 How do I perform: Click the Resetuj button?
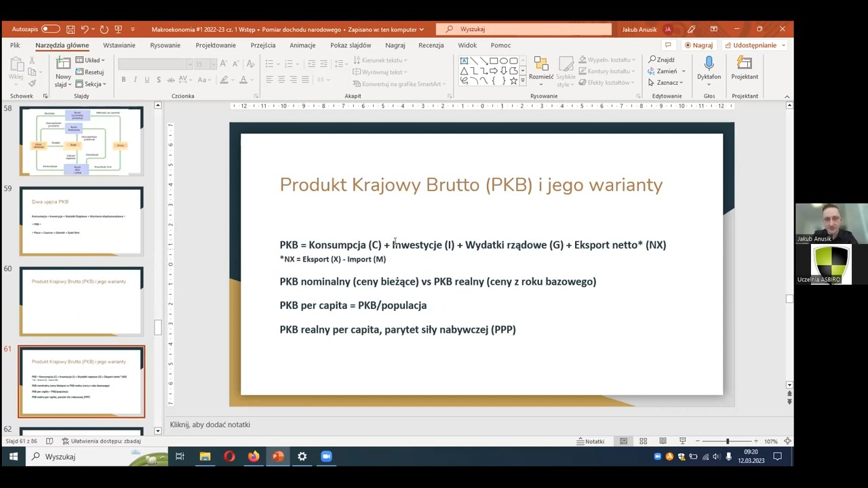90,72
